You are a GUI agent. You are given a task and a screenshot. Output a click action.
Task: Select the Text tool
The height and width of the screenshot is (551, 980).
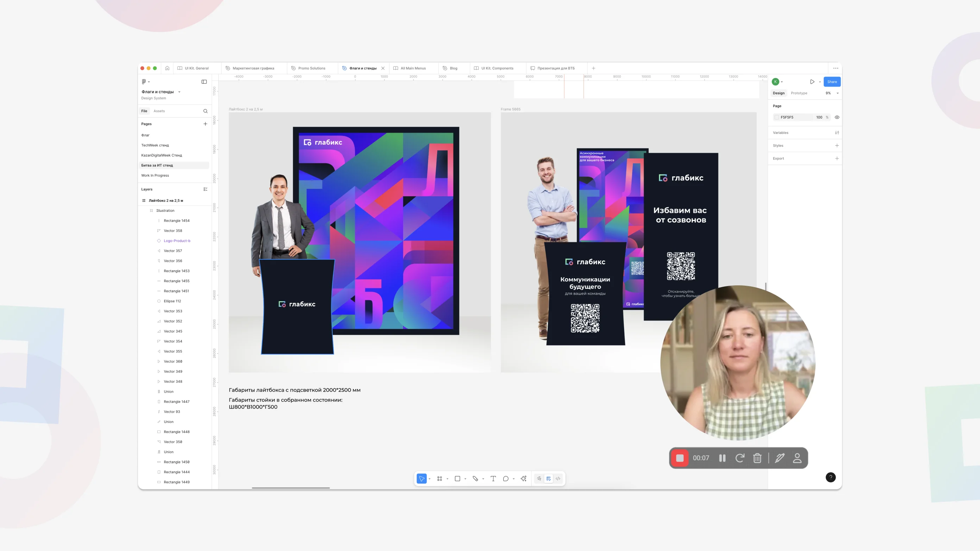[x=493, y=479]
